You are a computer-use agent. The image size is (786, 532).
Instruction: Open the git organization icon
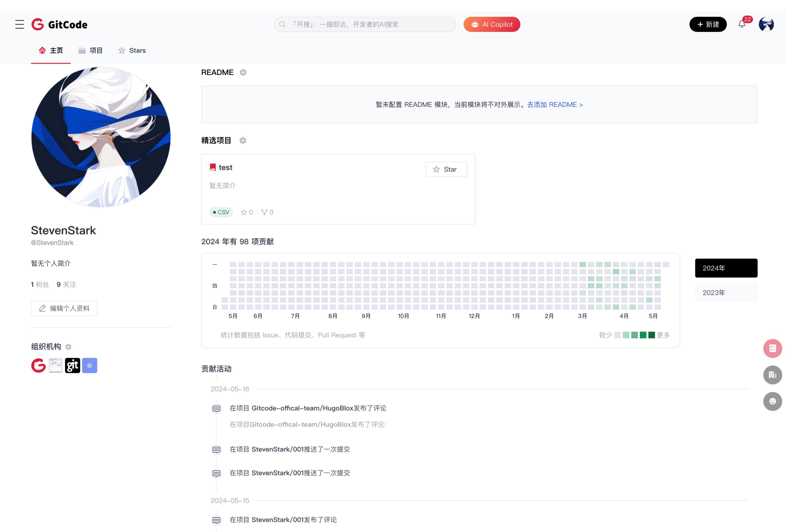pos(72,365)
